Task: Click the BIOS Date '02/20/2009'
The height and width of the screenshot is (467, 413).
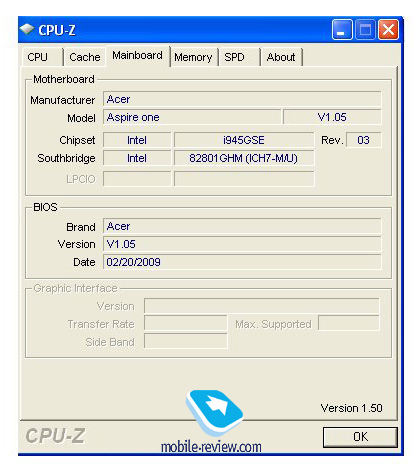Action: [x=242, y=262]
